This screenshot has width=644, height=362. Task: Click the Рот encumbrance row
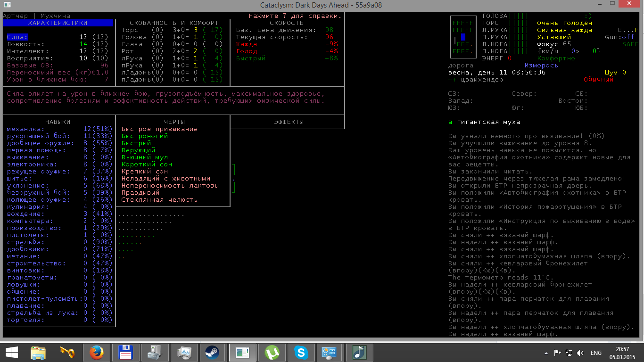pyautogui.click(x=172, y=51)
